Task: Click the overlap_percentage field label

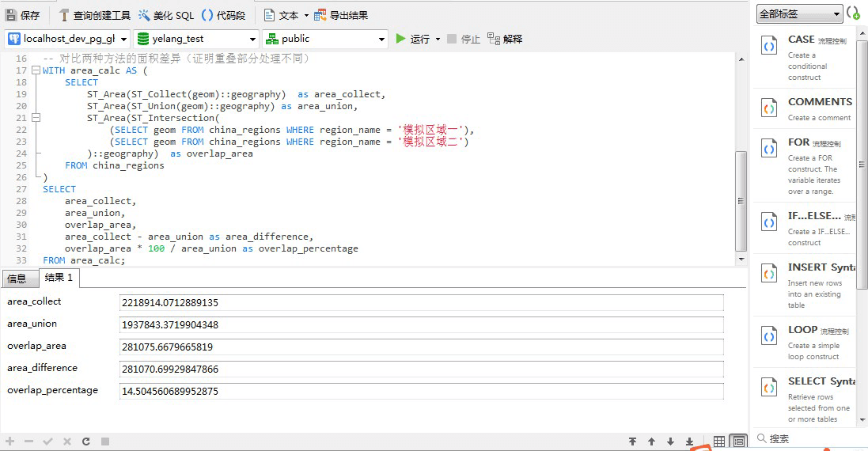Action: click(52, 390)
